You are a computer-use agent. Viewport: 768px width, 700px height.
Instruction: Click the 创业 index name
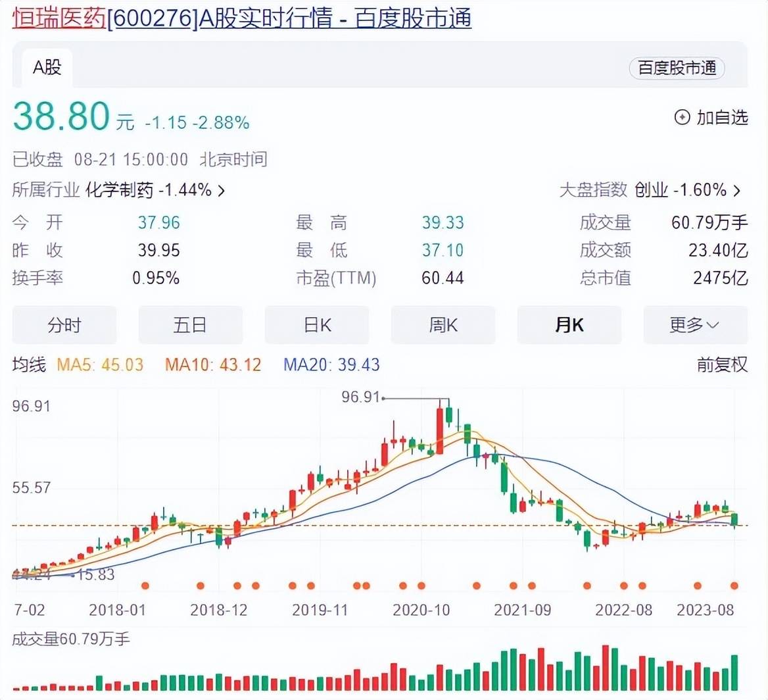[652, 190]
